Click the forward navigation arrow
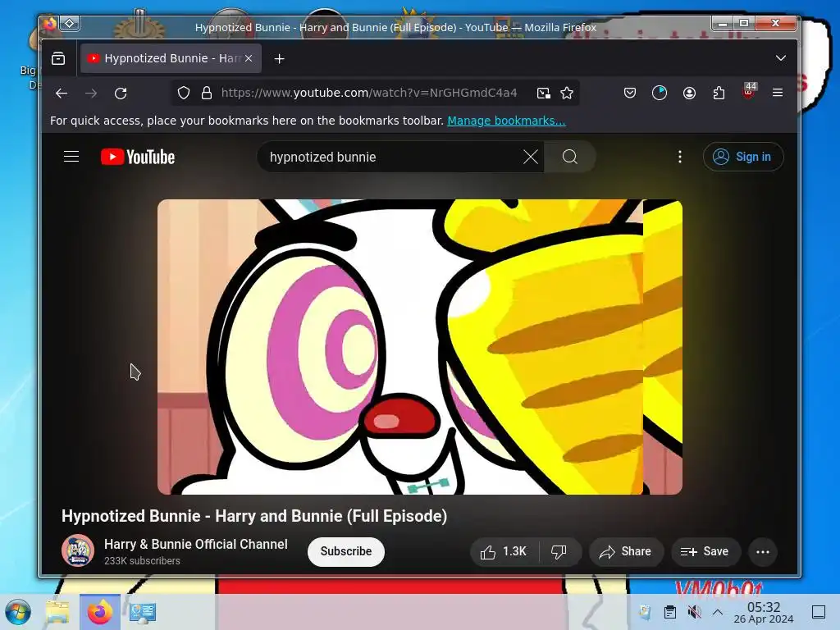The height and width of the screenshot is (630, 840). point(91,94)
